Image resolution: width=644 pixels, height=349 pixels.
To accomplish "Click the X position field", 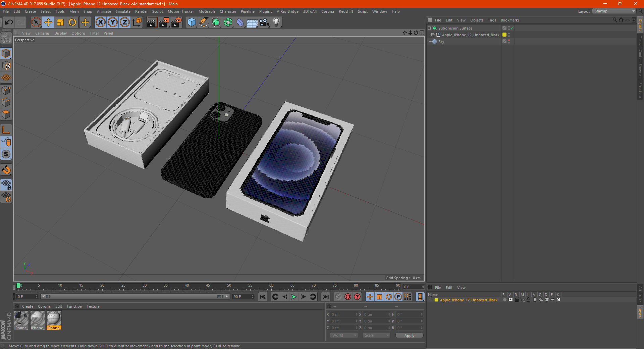I will (344, 314).
